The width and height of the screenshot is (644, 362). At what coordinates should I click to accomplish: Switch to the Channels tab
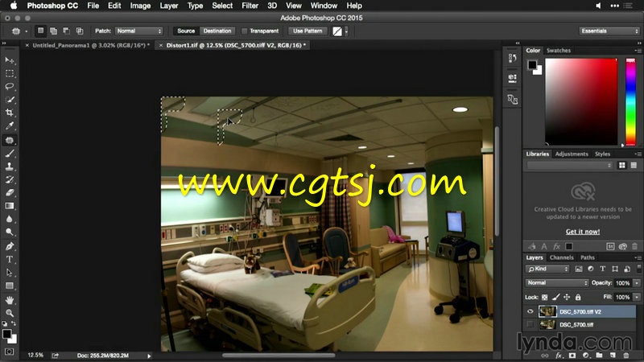click(561, 257)
